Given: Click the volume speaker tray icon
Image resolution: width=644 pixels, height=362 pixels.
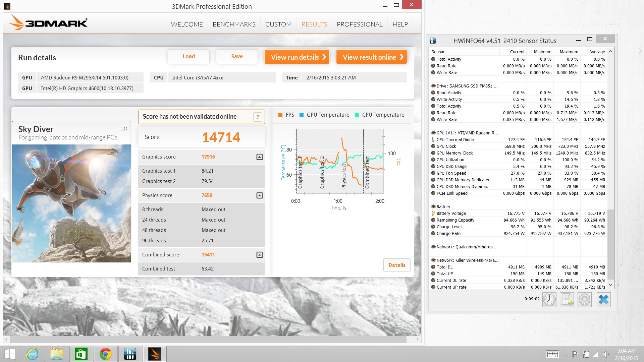Looking at the screenshot, I should point(606,354).
